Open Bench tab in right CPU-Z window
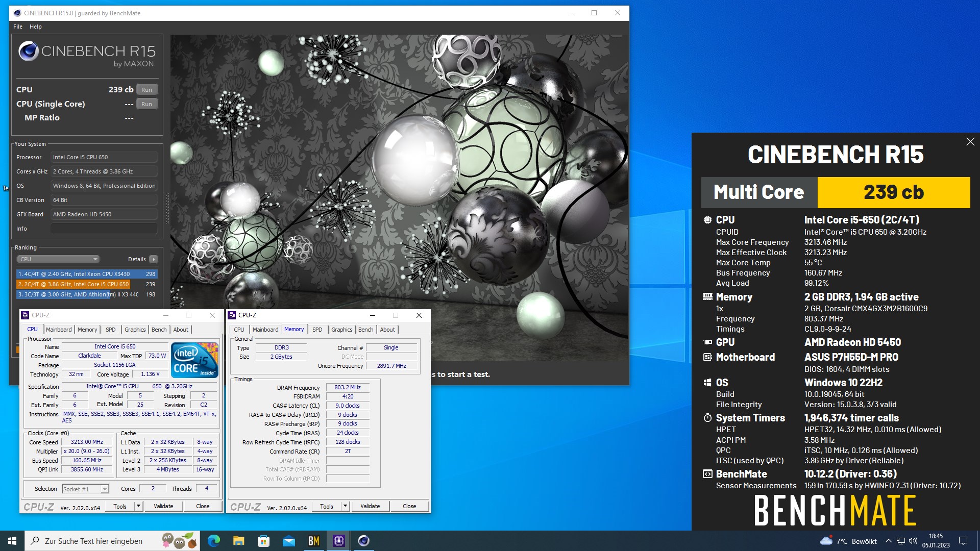980x551 pixels. (366, 330)
